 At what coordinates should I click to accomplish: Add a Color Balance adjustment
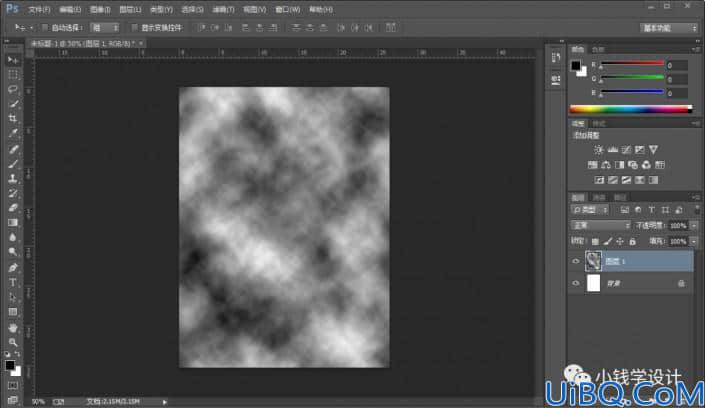[606, 165]
